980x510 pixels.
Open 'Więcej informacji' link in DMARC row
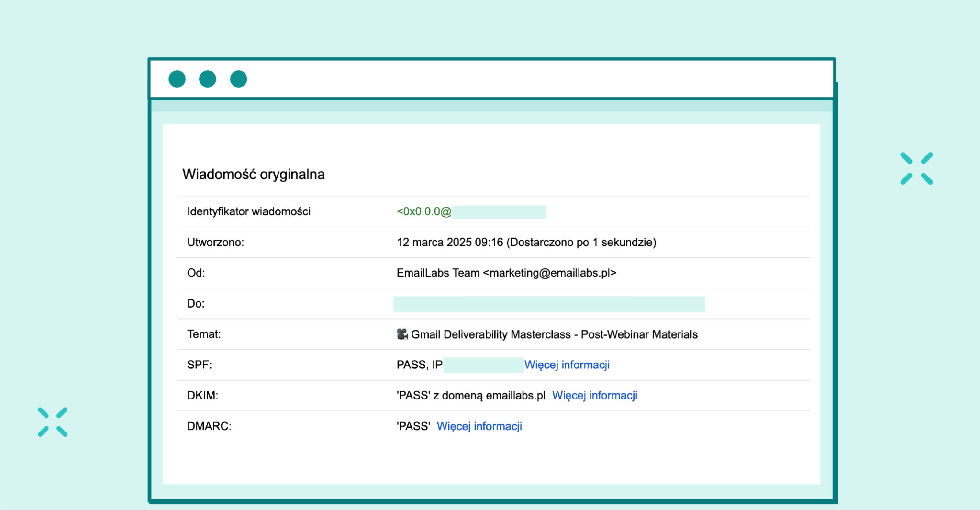pyautogui.click(x=479, y=426)
